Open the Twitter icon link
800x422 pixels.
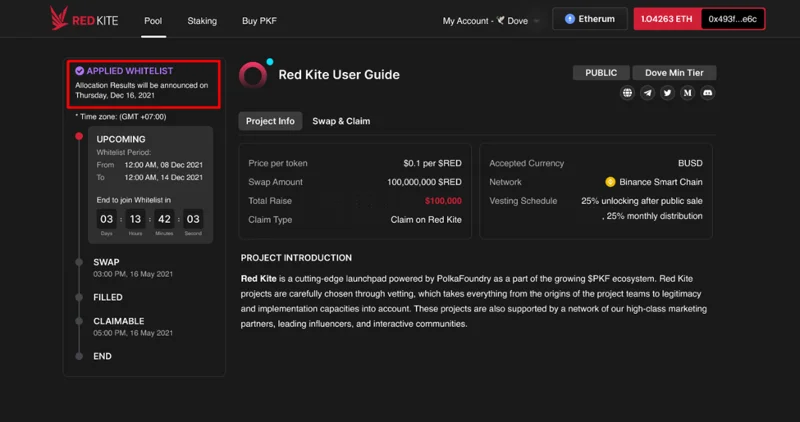[667, 93]
